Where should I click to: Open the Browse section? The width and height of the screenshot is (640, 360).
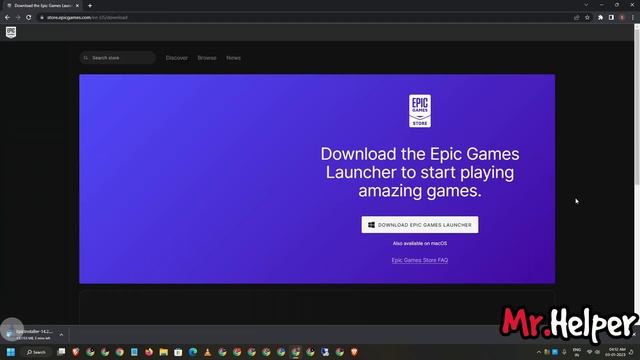pos(207,58)
